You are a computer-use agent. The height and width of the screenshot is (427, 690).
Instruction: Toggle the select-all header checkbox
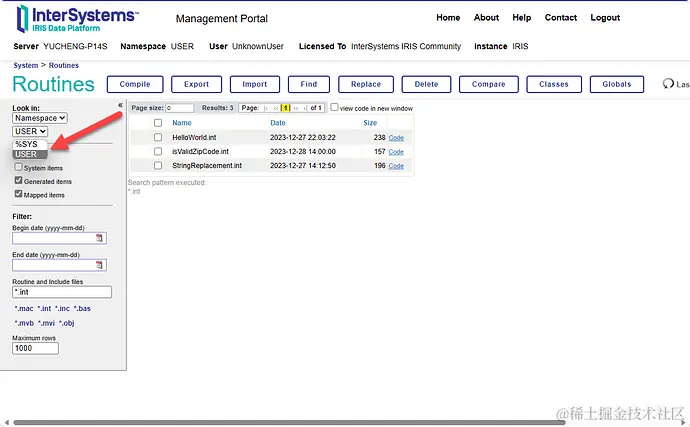click(x=158, y=123)
